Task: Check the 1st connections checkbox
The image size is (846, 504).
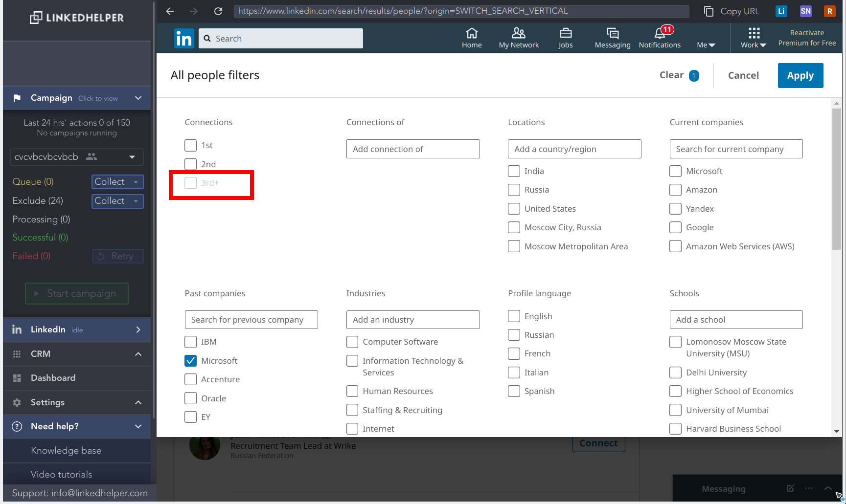Action: coord(190,145)
